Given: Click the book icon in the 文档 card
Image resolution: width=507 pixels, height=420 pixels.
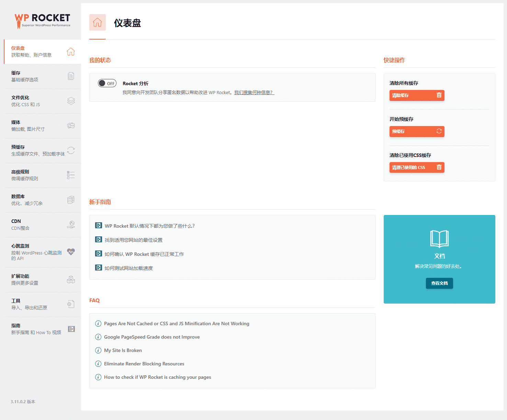Looking at the screenshot, I should (x=439, y=239).
